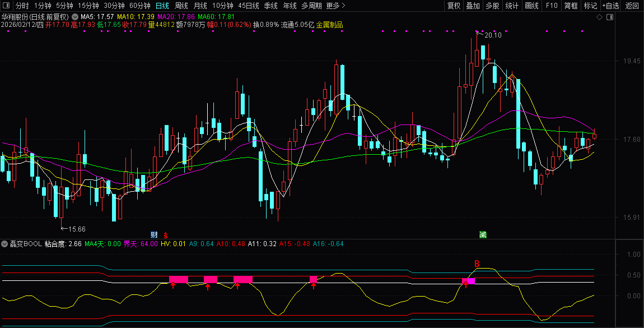Open the 金属制品 sector link

pos(329,25)
